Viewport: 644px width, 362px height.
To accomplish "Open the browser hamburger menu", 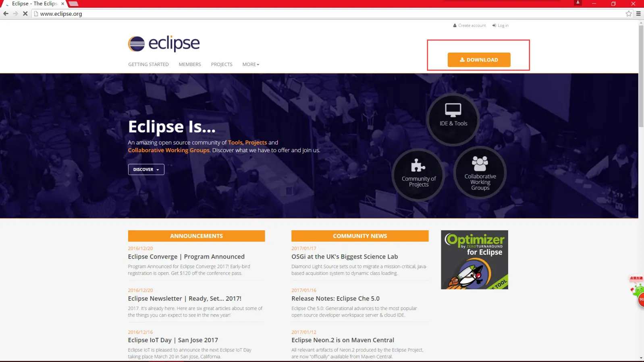I will point(638,14).
